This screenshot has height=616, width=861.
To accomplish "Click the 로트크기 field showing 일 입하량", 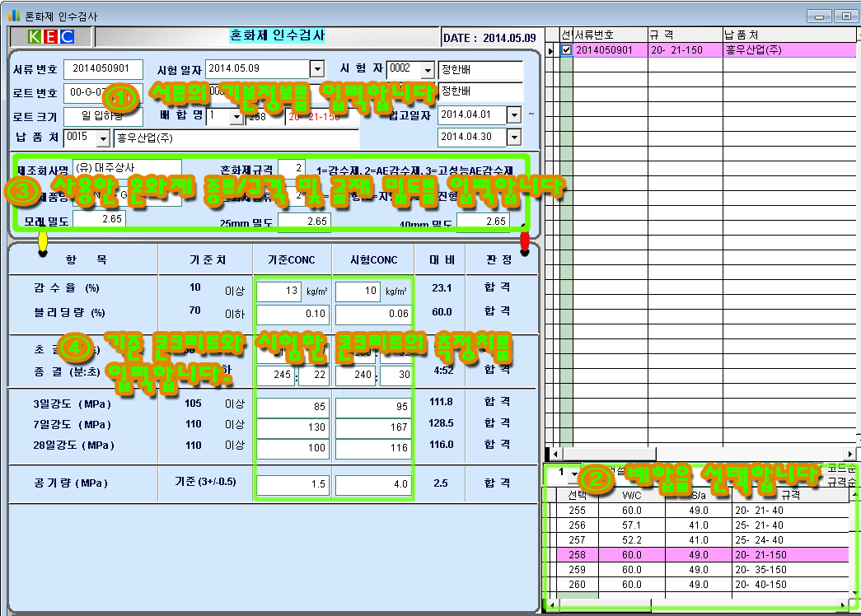I will pyautogui.click(x=103, y=116).
